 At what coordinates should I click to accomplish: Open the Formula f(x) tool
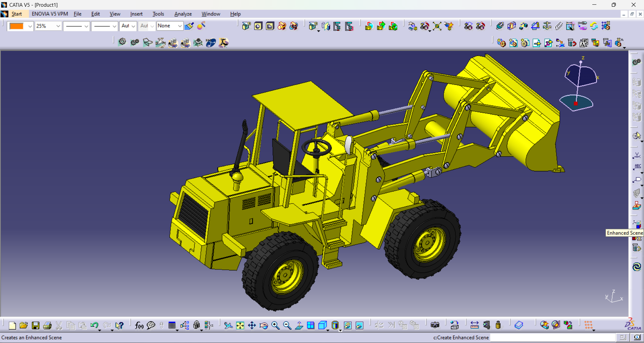(139, 325)
